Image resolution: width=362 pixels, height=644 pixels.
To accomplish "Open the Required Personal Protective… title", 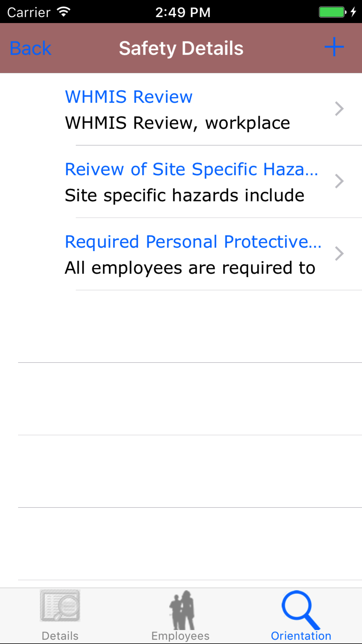I will [193, 242].
